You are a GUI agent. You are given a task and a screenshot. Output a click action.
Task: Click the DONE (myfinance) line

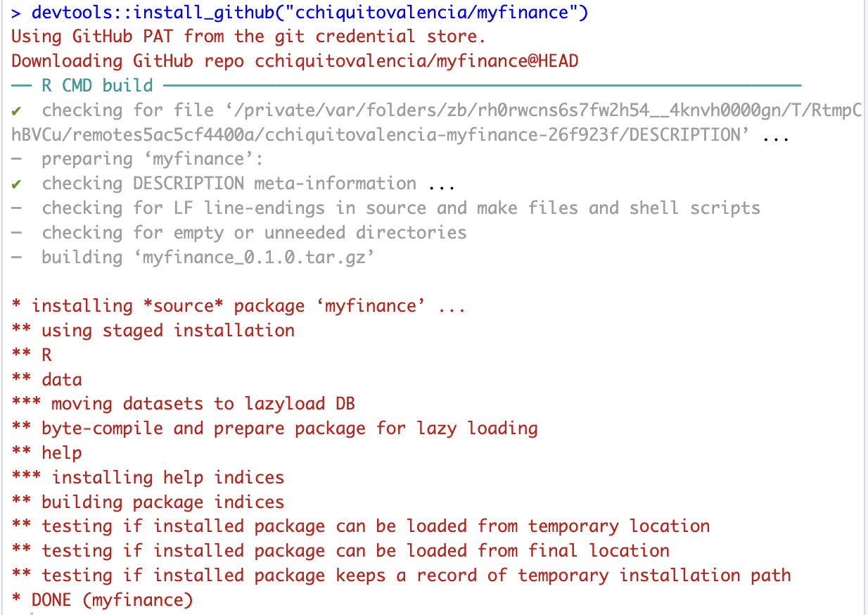[x=102, y=600]
